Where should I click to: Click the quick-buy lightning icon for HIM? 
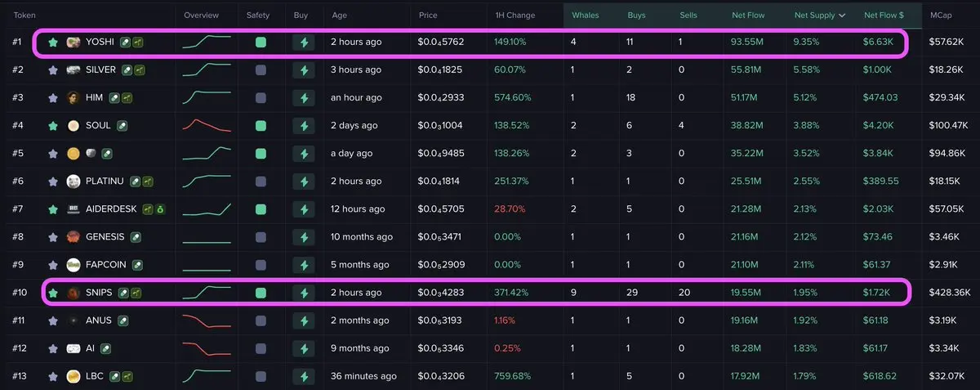click(x=305, y=97)
